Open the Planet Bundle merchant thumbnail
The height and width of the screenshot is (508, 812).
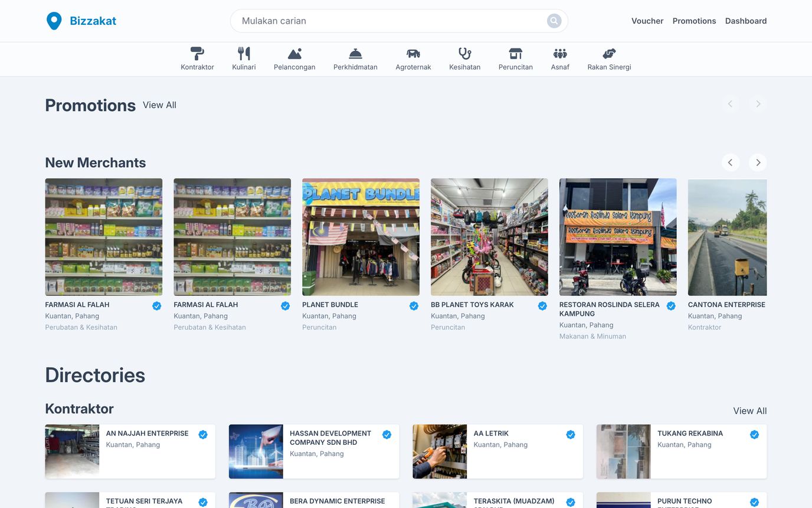tap(361, 237)
